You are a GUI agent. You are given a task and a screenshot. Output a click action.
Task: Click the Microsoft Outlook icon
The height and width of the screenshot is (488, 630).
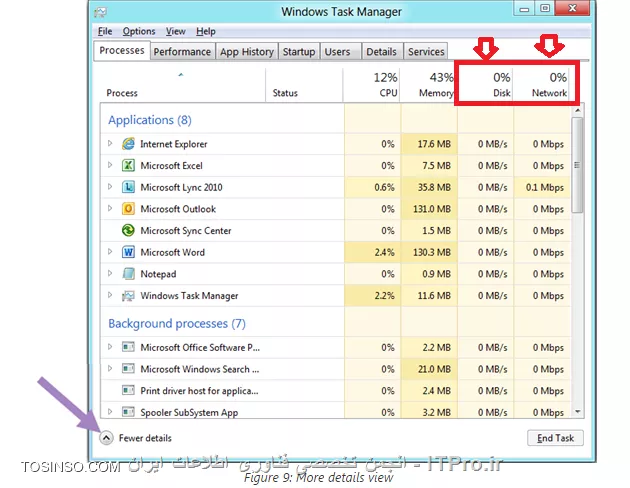coord(128,209)
